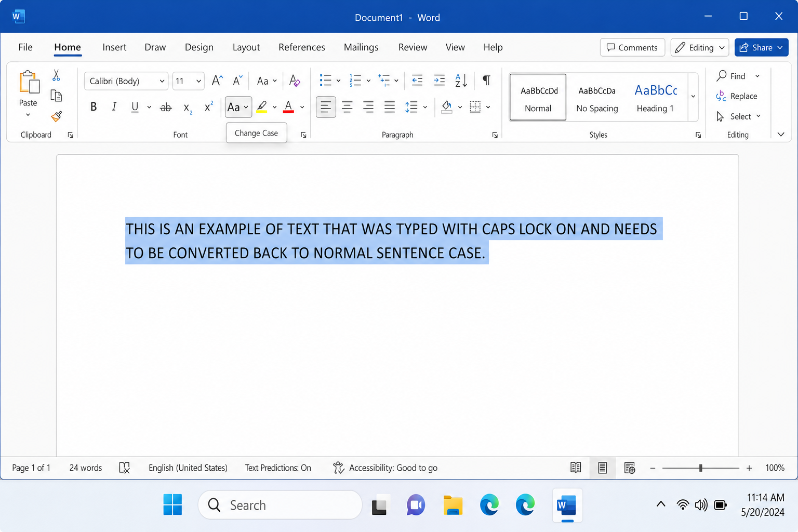Apply the Heading 1 style

point(656,97)
